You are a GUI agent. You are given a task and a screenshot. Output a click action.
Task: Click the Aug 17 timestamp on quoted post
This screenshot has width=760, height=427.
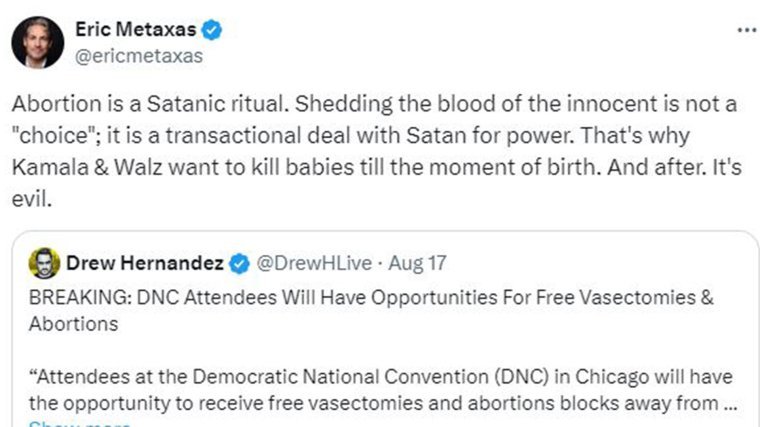click(x=419, y=264)
